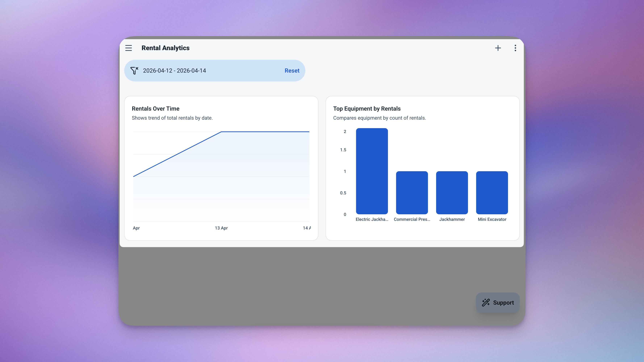Open the three-dot overflow menu

point(515,48)
